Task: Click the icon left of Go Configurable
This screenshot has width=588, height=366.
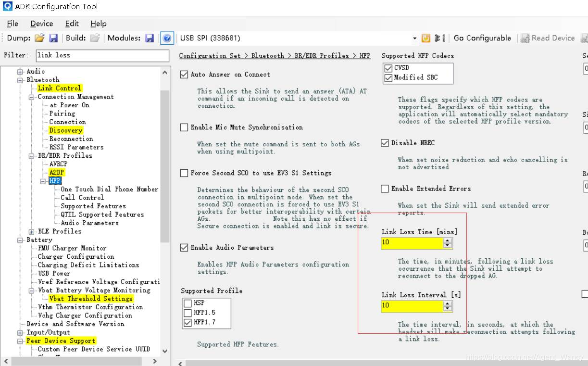Action: point(439,38)
